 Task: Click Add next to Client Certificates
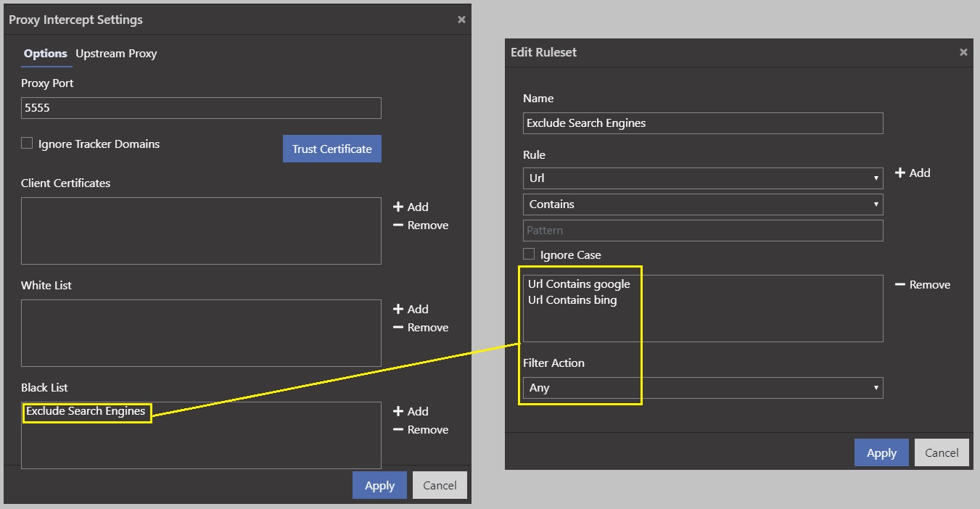[x=411, y=207]
